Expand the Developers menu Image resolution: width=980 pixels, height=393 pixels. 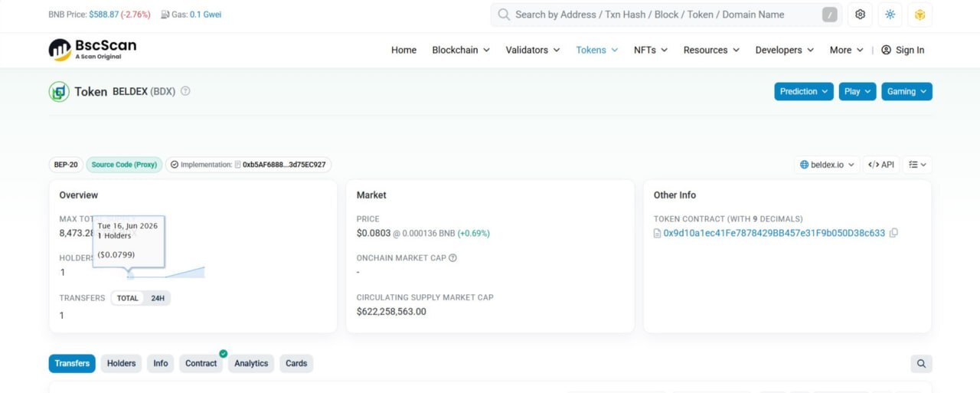pos(785,50)
